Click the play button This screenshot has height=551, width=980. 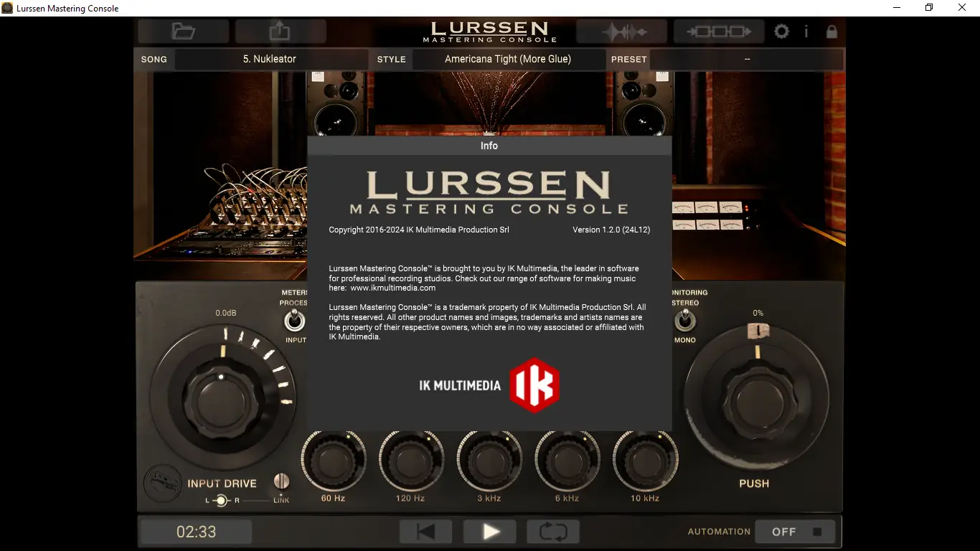click(490, 532)
